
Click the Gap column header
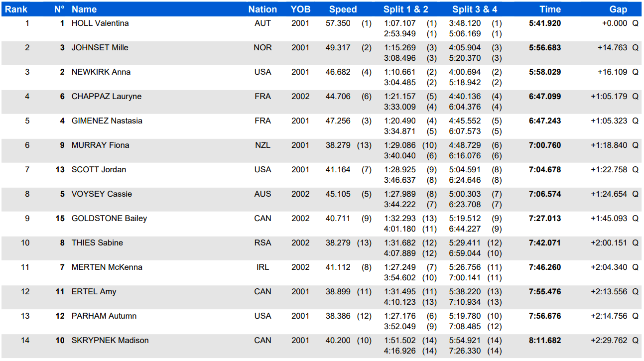click(618, 9)
